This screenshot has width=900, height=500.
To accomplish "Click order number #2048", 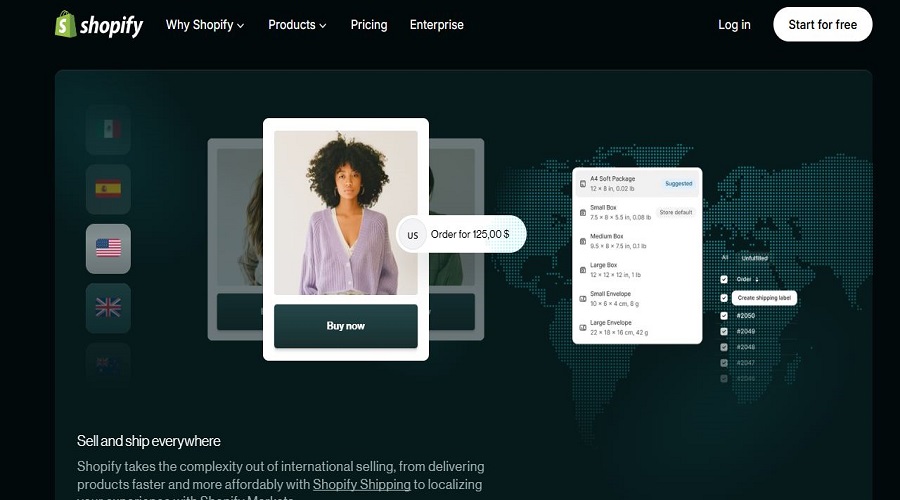I will coord(746,347).
